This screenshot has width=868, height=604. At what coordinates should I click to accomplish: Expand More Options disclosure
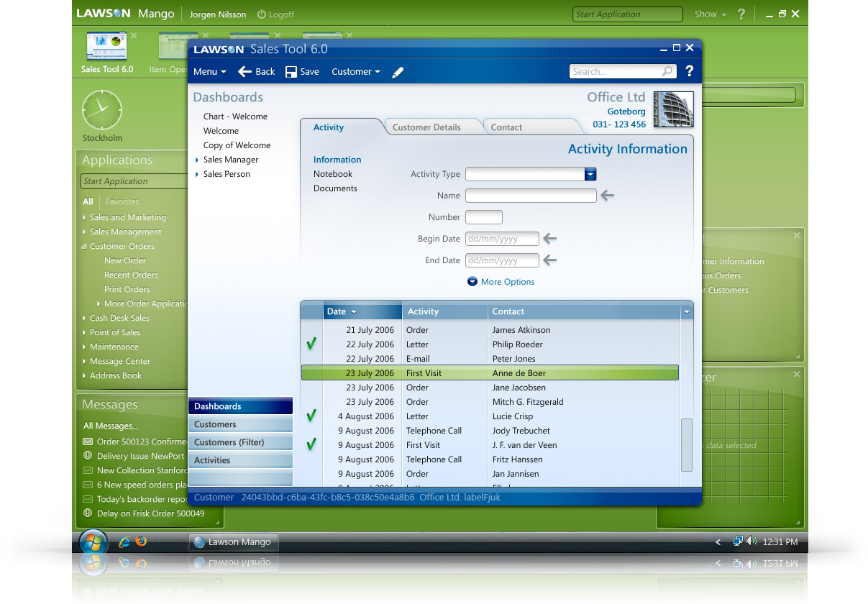(472, 282)
